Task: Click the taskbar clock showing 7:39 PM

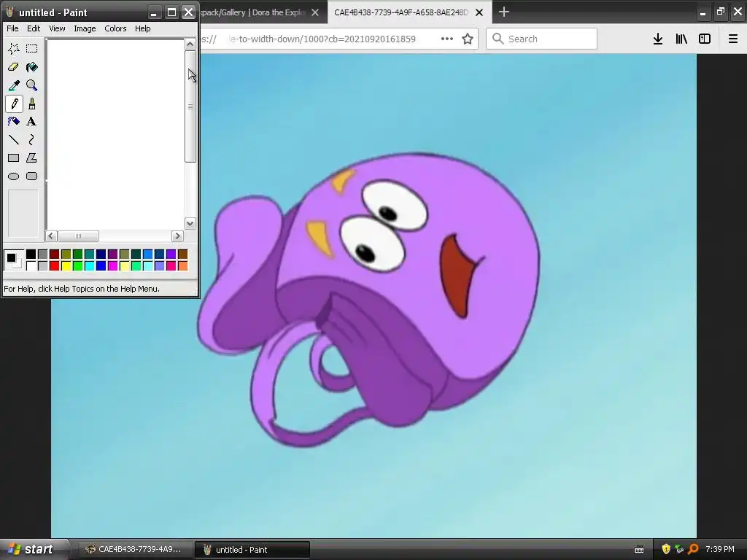Action: pos(720,549)
